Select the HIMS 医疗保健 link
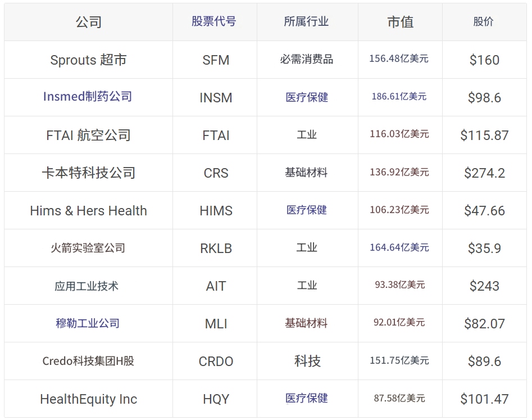 [x=306, y=210]
